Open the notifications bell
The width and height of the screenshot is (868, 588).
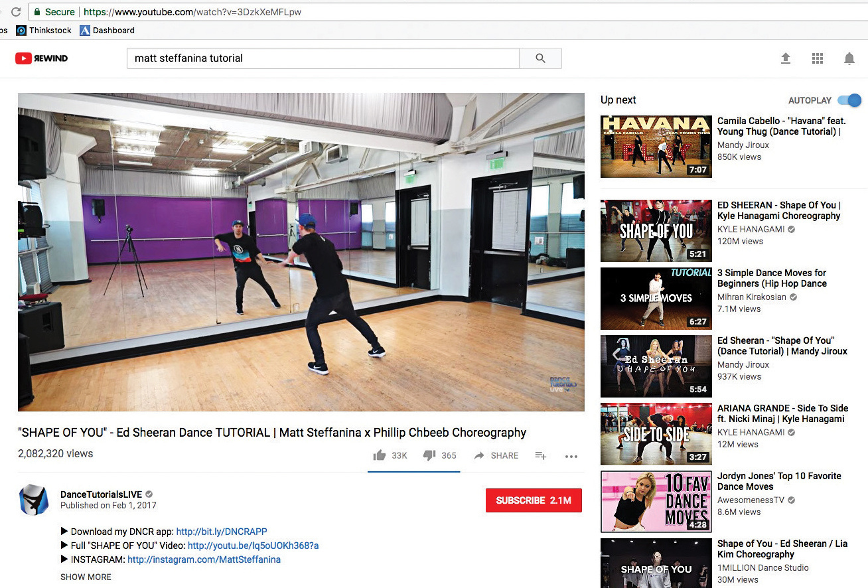tap(849, 58)
